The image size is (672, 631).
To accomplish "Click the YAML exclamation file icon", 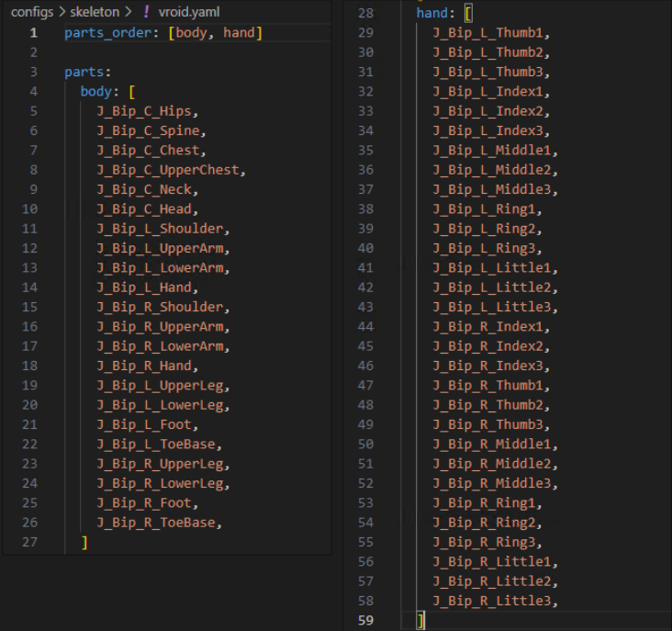I will [146, 12].
